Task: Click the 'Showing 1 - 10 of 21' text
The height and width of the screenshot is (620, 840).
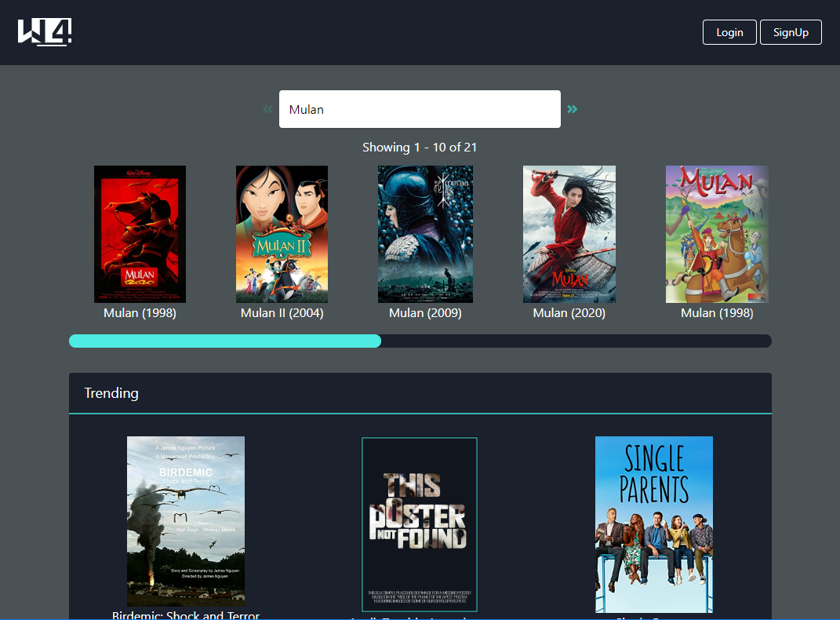Action: (420, 148)
